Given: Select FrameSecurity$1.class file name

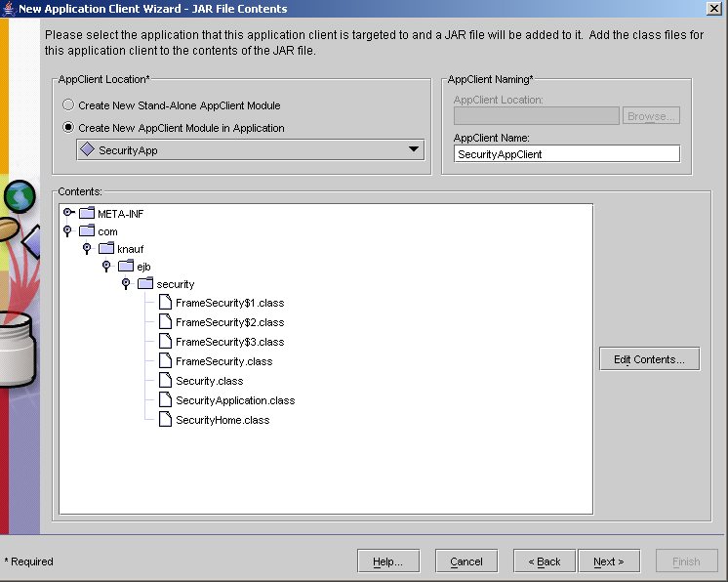Looking at the screenshot, I should tap(230, 303).
